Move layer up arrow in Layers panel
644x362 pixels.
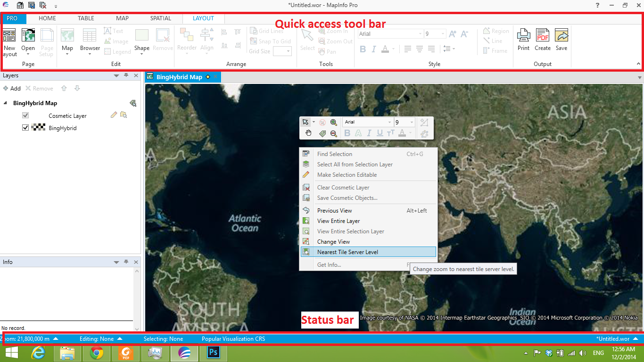click(64, 88)
